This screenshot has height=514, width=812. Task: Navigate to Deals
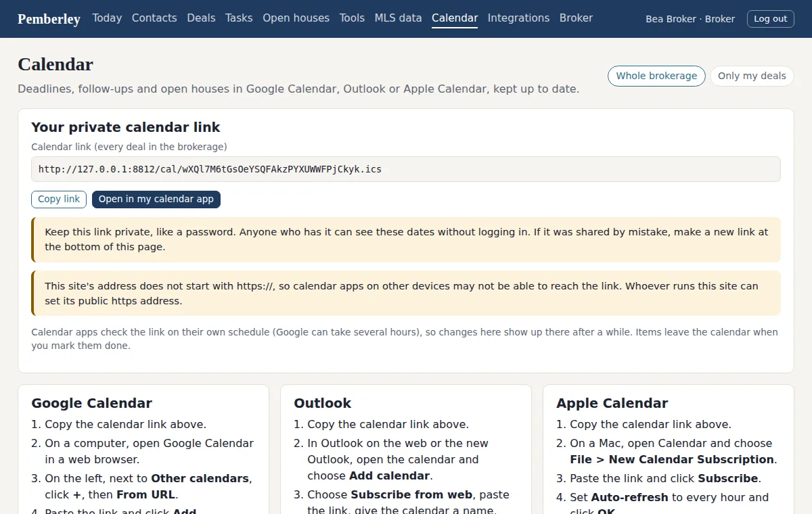click(x=201, y=18)
